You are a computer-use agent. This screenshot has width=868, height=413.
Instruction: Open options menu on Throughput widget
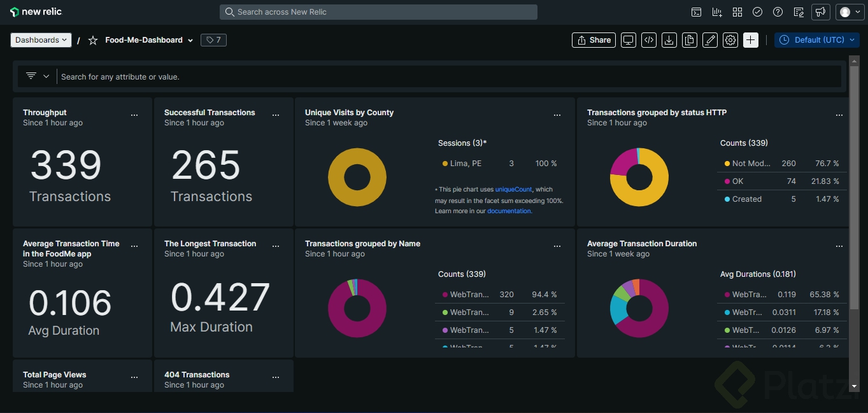pos(134,115)
